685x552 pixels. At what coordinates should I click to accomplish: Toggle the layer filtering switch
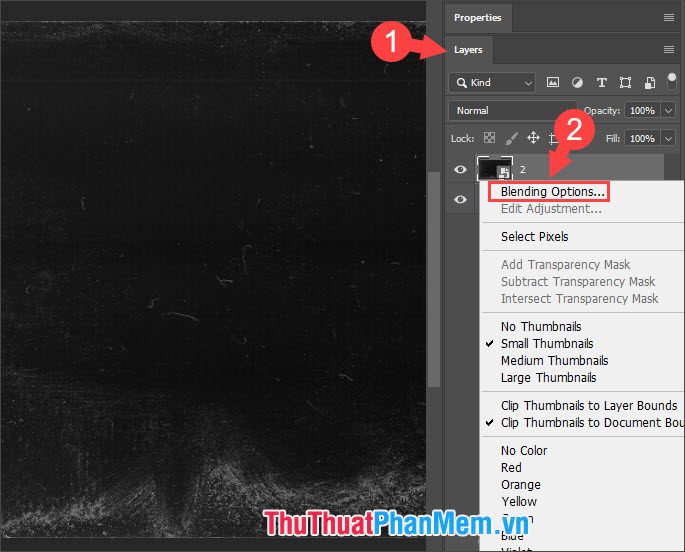click(672, 80)
